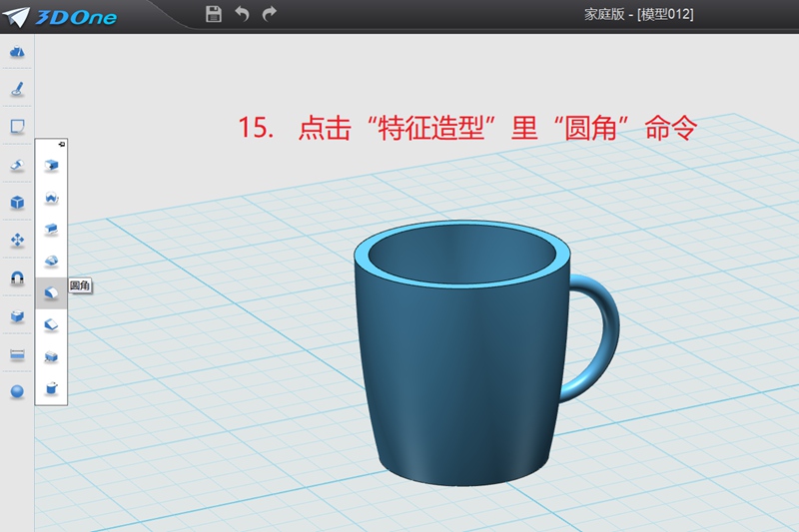The width and height of the screenshot is (799, 532).
Task: Open the basic solids tool menu
Action: (17, 52)
